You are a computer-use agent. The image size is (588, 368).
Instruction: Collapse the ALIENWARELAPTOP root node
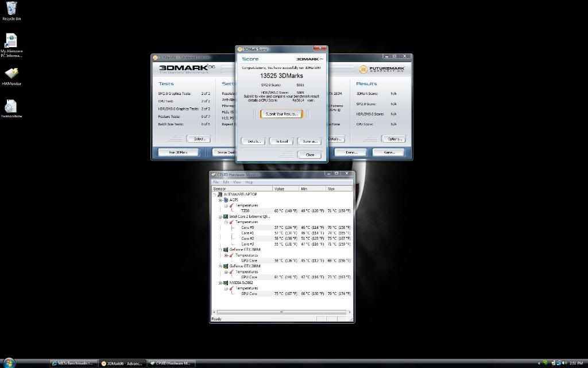point(215,194)
